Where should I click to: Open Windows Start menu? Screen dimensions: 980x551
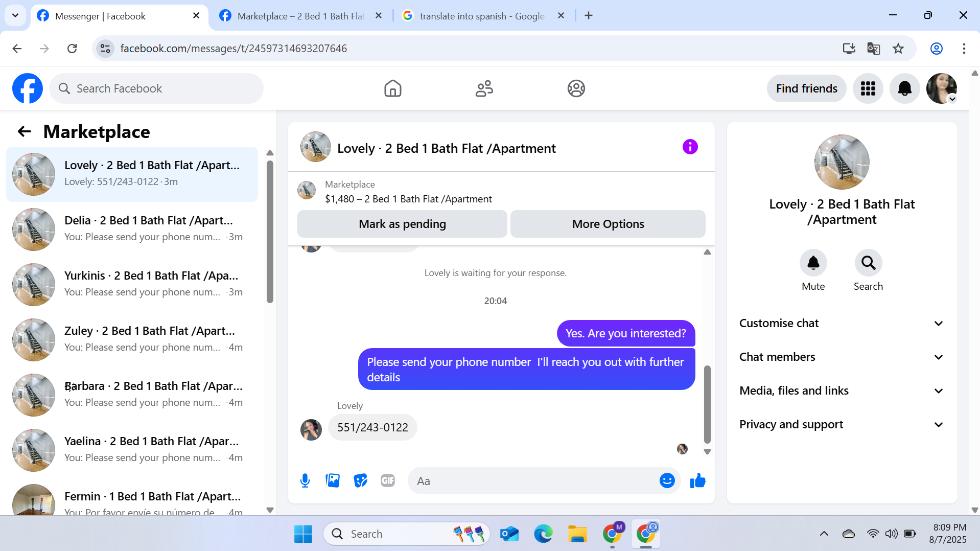click(x=303, y=534)
